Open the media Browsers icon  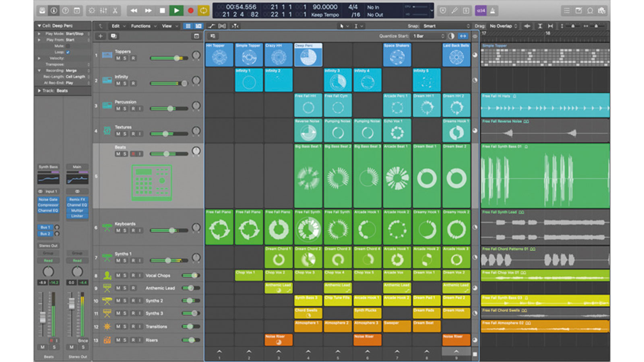602,11
